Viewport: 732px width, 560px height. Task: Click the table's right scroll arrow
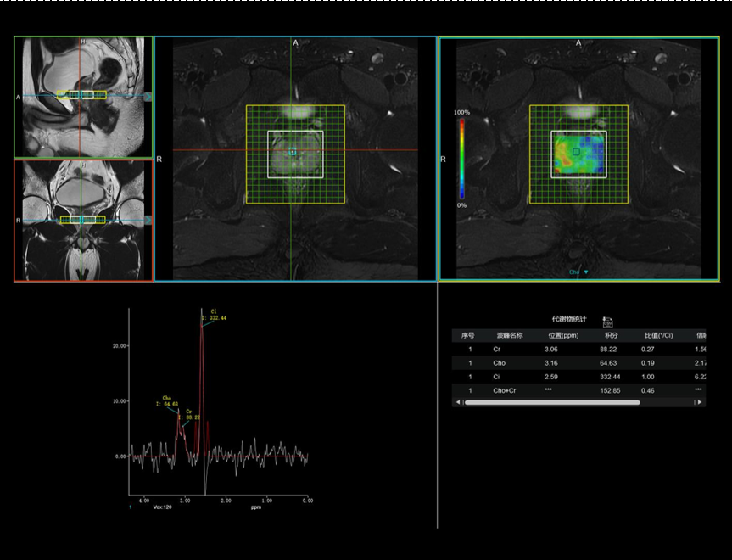point(699,402)
